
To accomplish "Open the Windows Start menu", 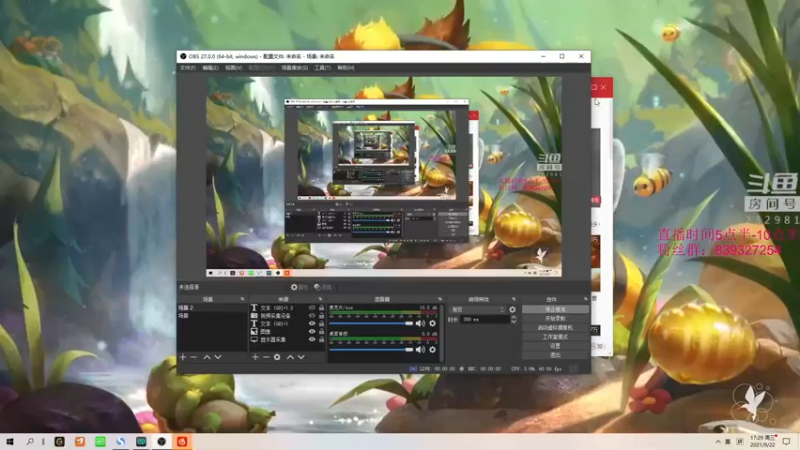I will click(9, 441).
